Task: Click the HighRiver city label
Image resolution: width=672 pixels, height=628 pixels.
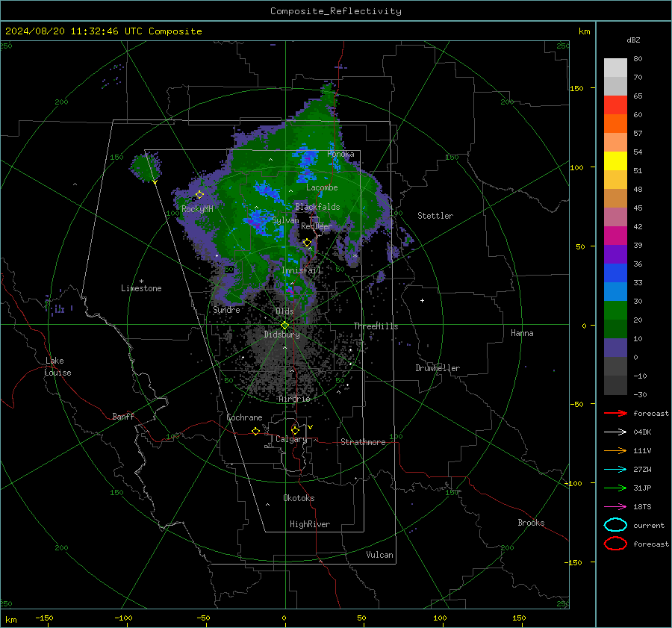Action: pos(309,524)
